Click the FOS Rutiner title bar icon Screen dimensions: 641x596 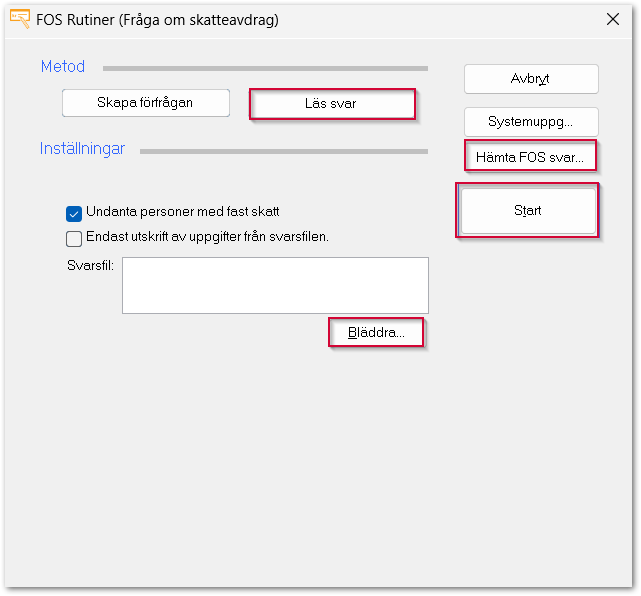click(19, 19)
